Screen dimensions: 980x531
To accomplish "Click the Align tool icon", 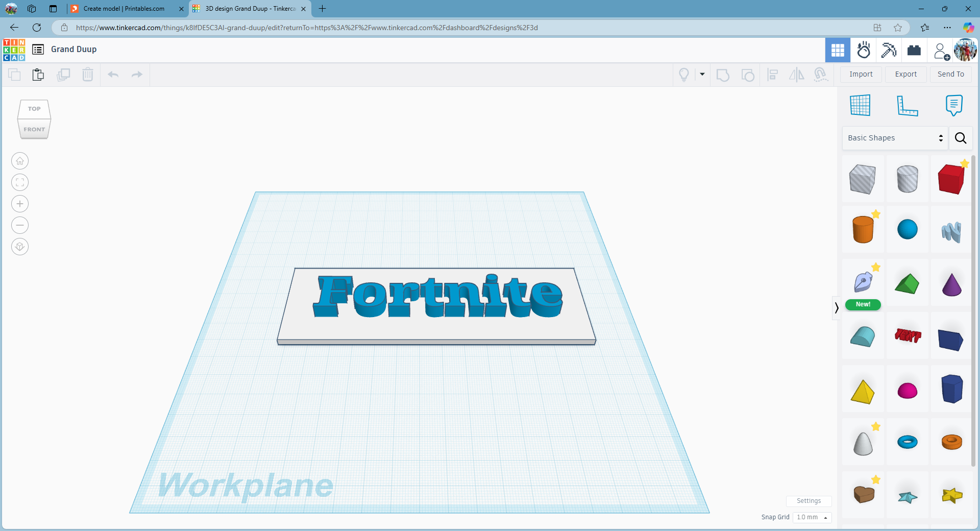I will click(773, 75).
